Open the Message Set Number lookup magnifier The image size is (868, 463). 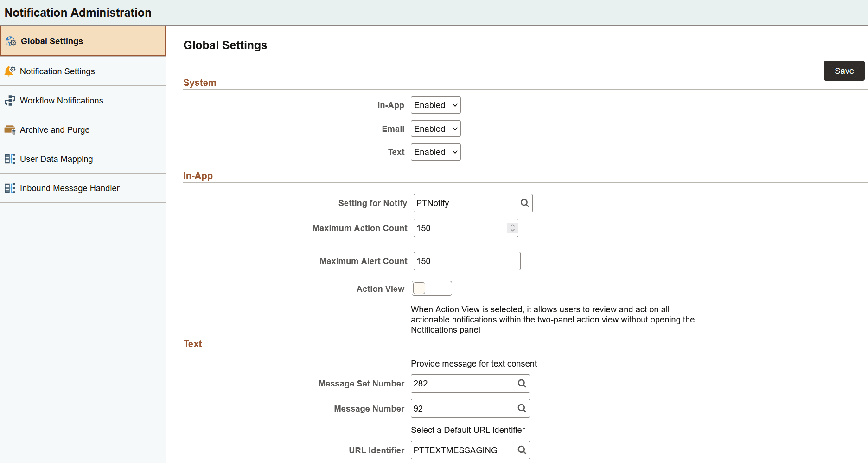point(522,383)
